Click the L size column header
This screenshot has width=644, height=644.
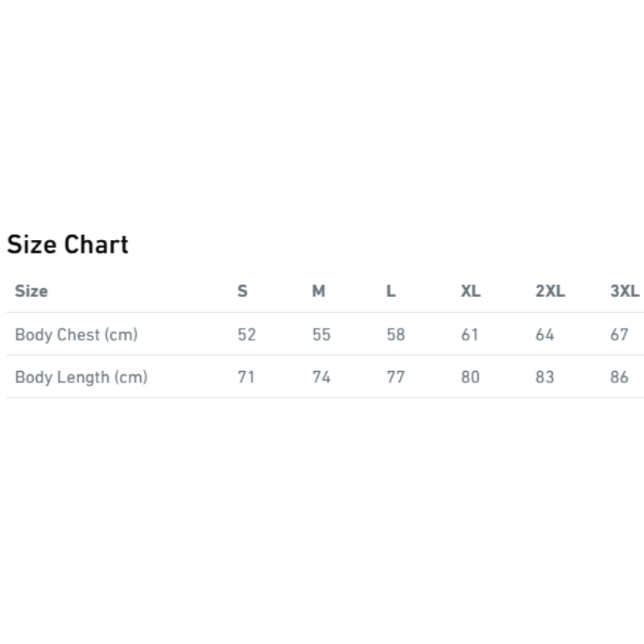click(390, 291)
